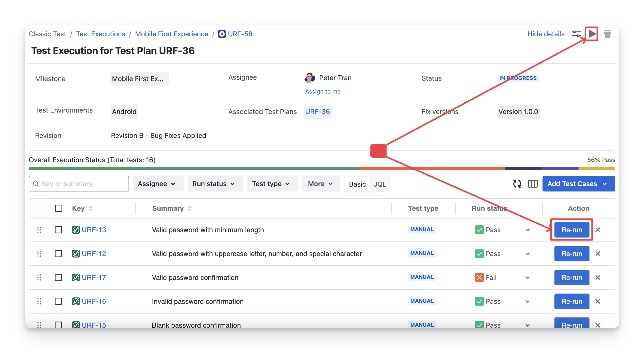Open Test Executions breadcrumb
This screenshot has width=644, height=353.
[101, 34]
